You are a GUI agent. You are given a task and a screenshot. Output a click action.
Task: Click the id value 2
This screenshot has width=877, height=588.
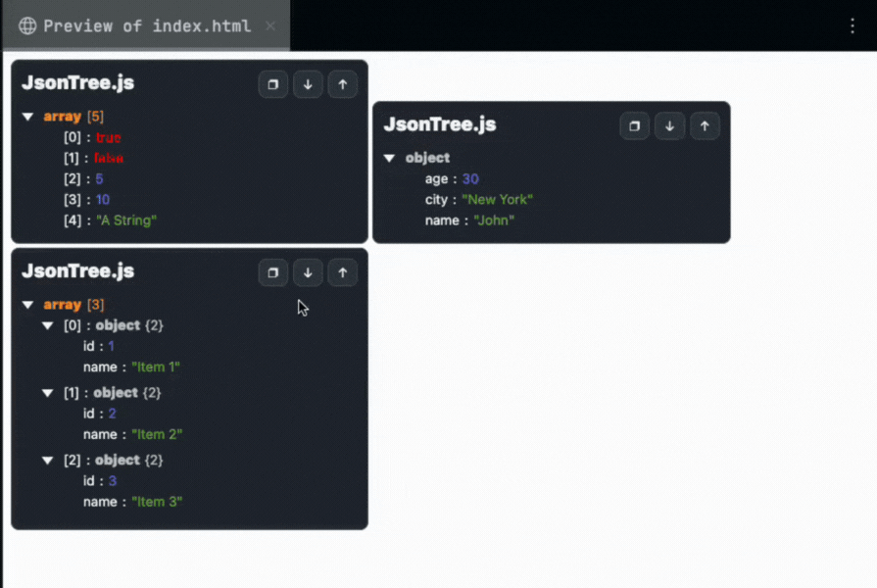112,414
